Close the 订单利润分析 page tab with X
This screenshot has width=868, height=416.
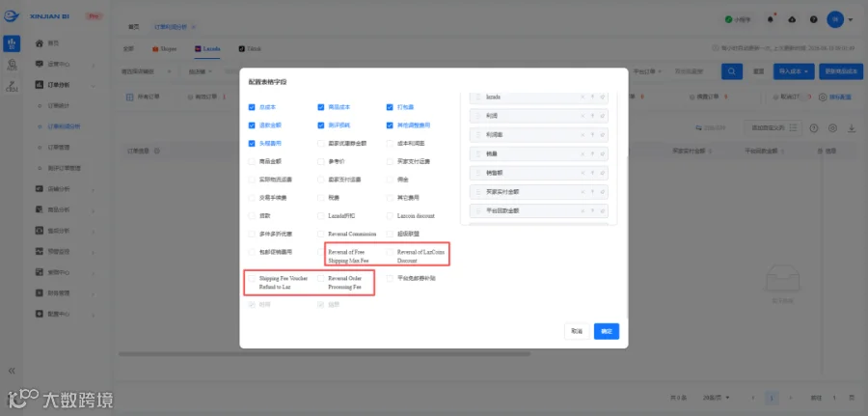click(x=194, y=27)
